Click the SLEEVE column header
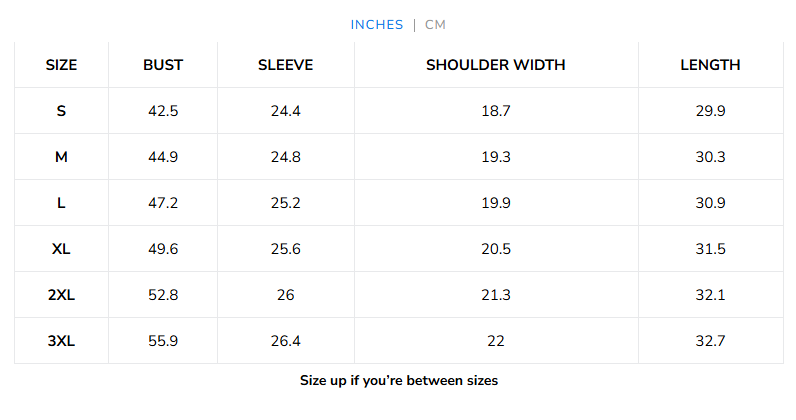 (286, 65)
